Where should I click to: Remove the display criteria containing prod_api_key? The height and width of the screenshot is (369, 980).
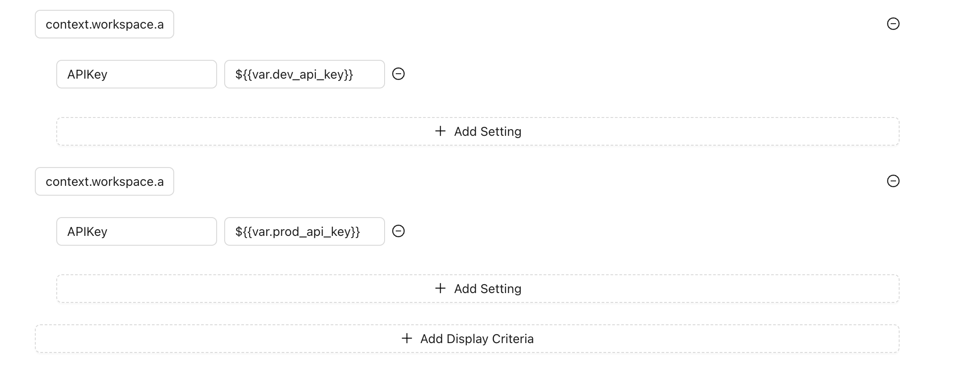click(893, 181)
